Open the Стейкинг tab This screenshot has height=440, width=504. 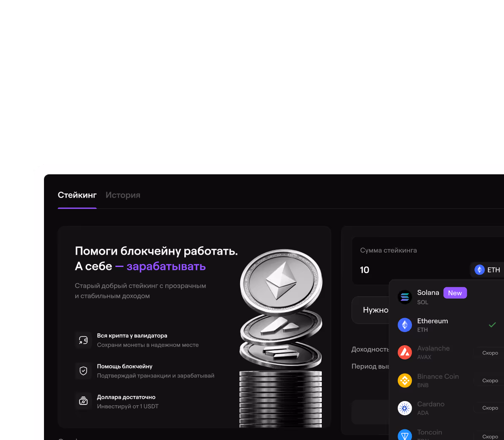point(77,195)
